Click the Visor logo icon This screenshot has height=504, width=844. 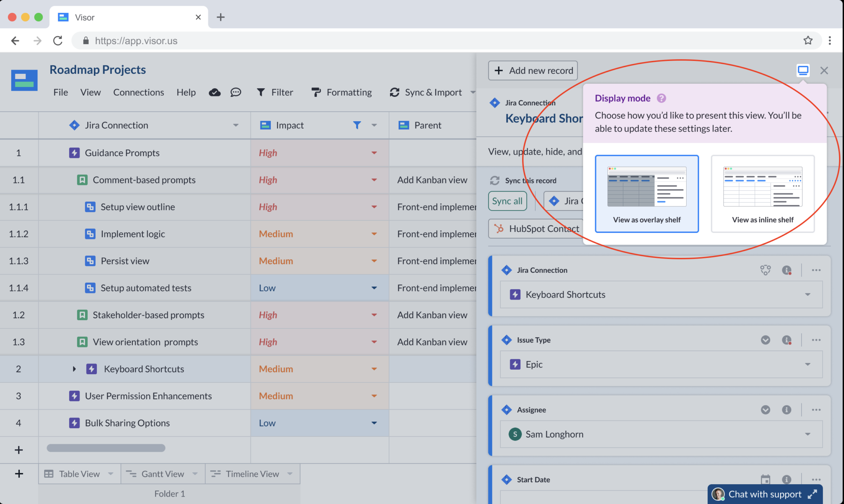coord(24,80)
